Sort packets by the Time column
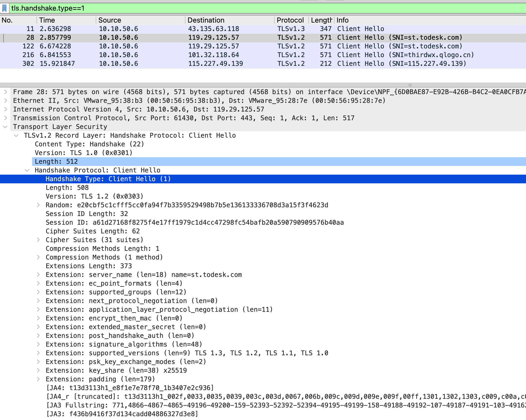This screenshot has width=526, height=420. (x=66, y=20)
